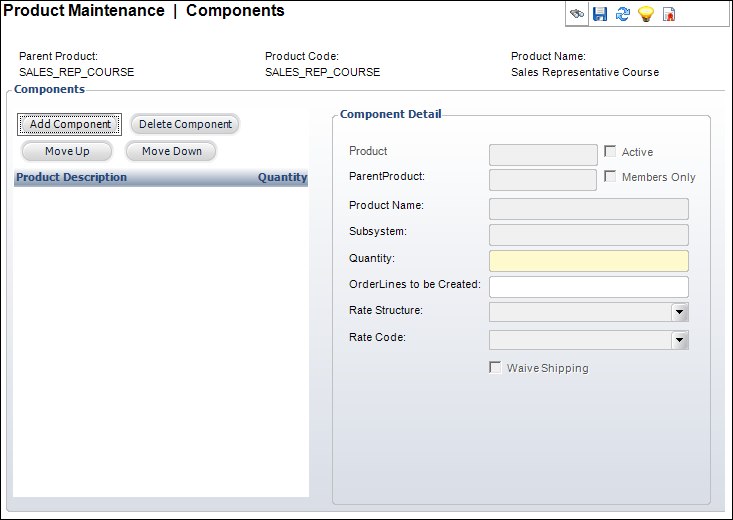Sort by the Product Description column header
The width and height of the screenshot is (733, 520).
72,177
